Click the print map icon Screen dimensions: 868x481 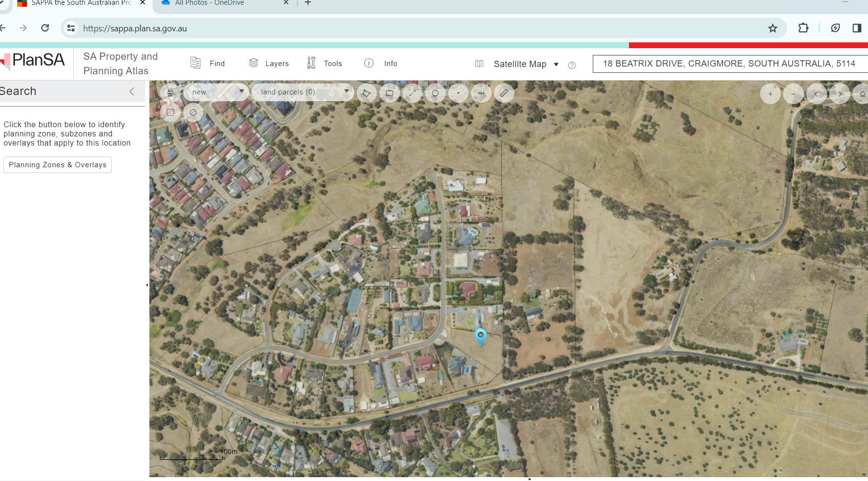pos(170,93)
